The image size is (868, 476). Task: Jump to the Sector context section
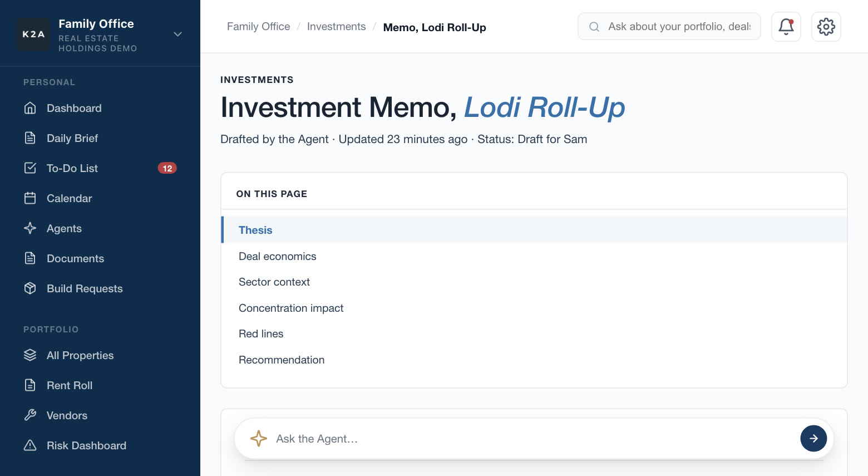(534, 282)
